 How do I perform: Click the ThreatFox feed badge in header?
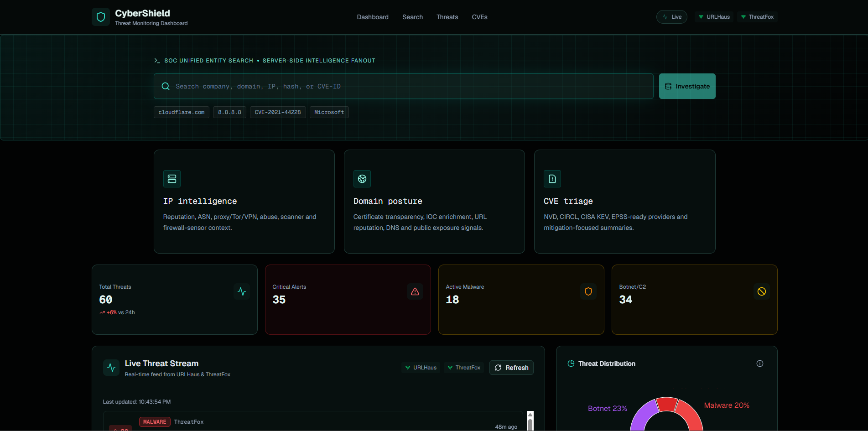[757, 17]
